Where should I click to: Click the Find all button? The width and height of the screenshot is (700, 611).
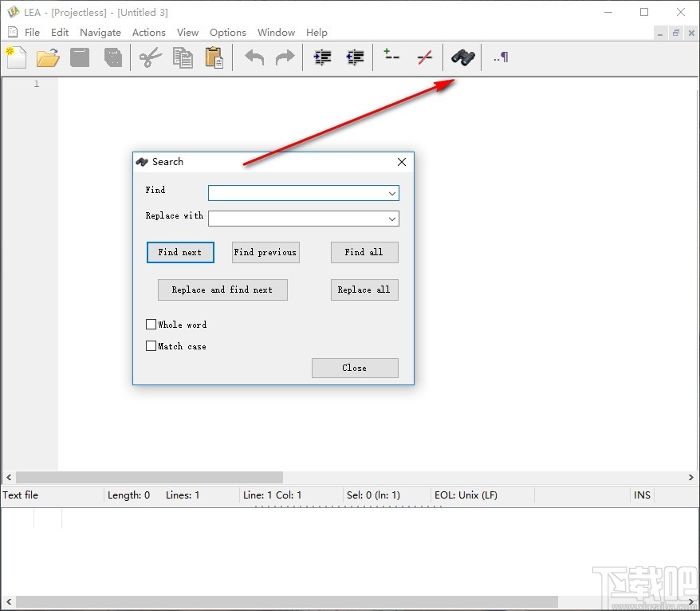pos(364,252)
